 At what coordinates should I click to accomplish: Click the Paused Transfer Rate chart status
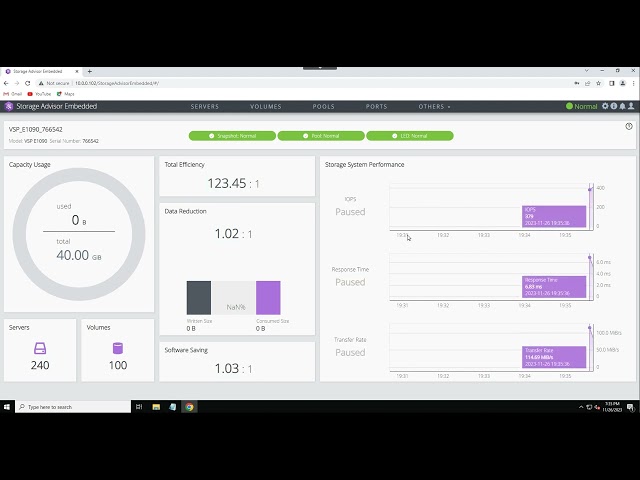point(350,352)
